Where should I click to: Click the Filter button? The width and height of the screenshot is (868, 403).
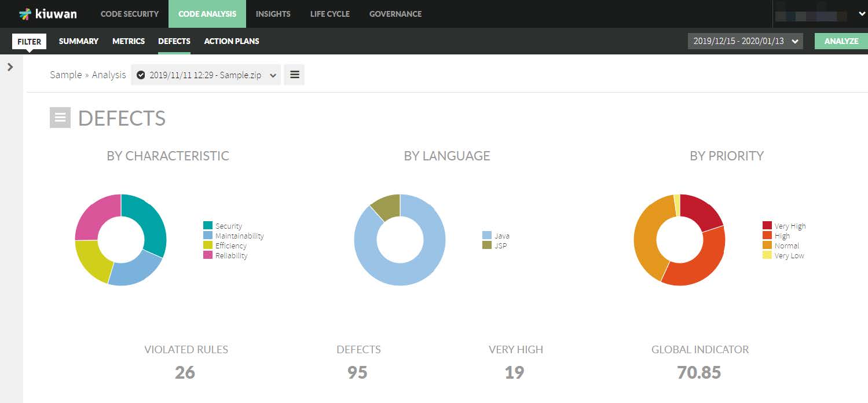pyautogui.click(x=29, y=42)
